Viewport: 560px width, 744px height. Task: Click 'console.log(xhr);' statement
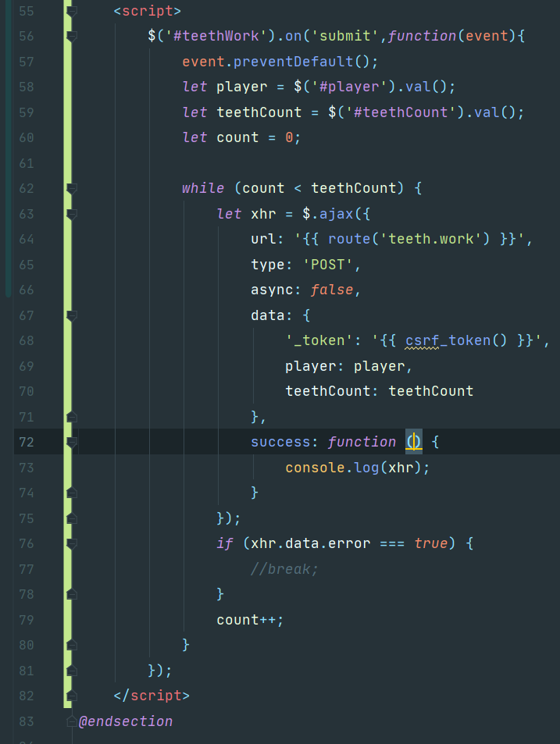358,468
